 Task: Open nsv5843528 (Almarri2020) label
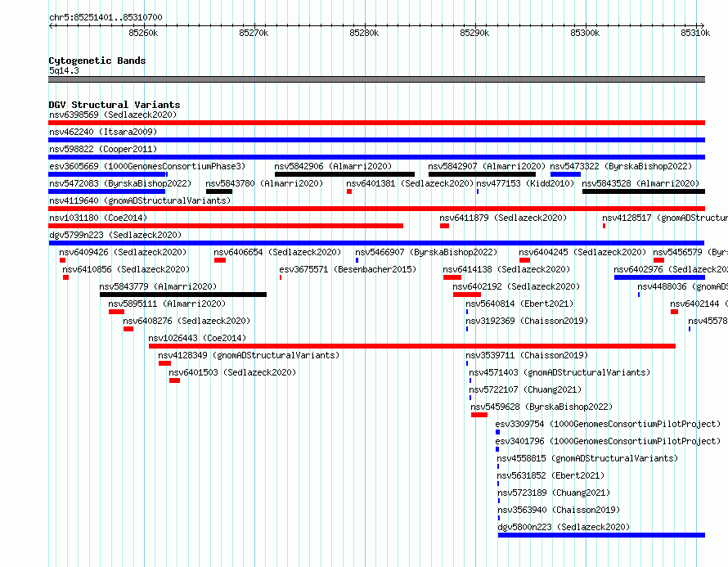pos(640,183)
